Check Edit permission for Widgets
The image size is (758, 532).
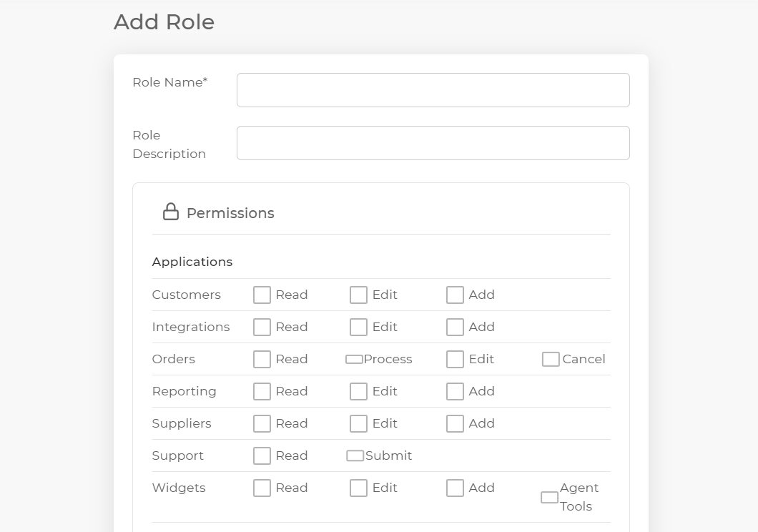click(x=358, y=488)
